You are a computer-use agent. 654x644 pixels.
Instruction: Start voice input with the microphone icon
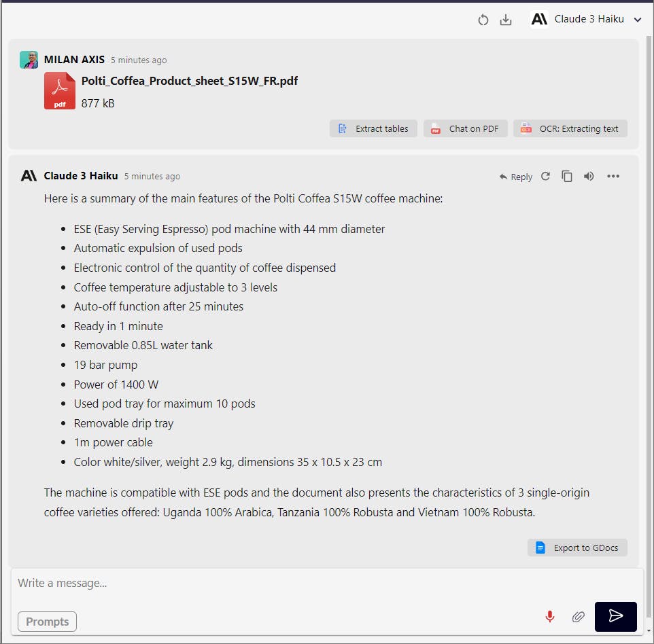(550, 617)
